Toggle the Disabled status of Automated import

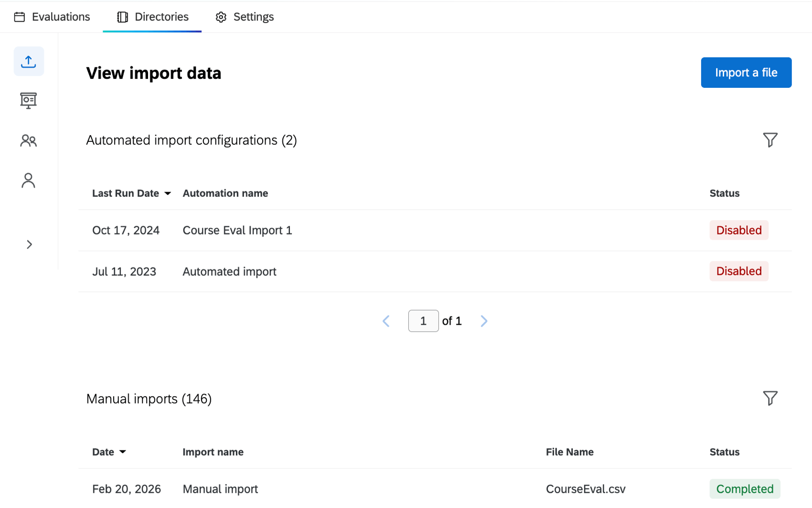(738, 271)
